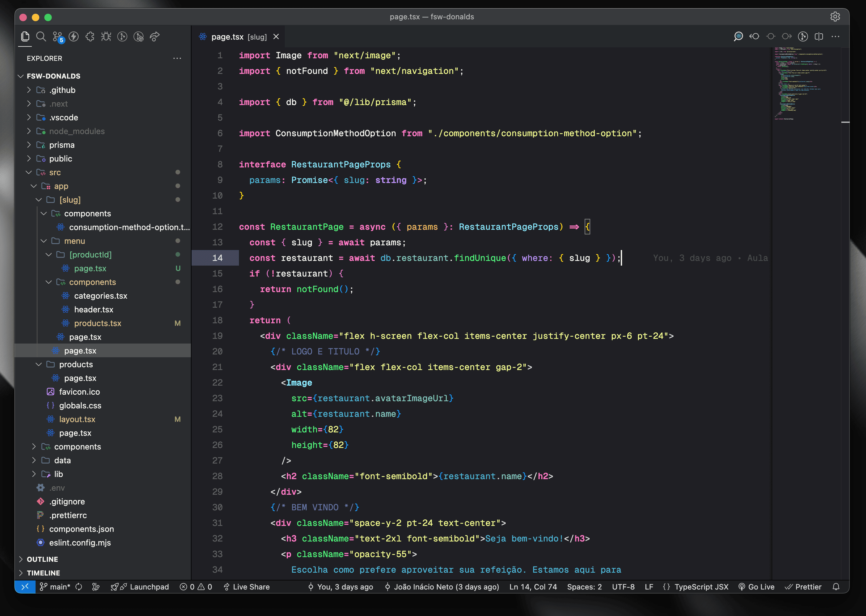Expand the .github folder

62,90
